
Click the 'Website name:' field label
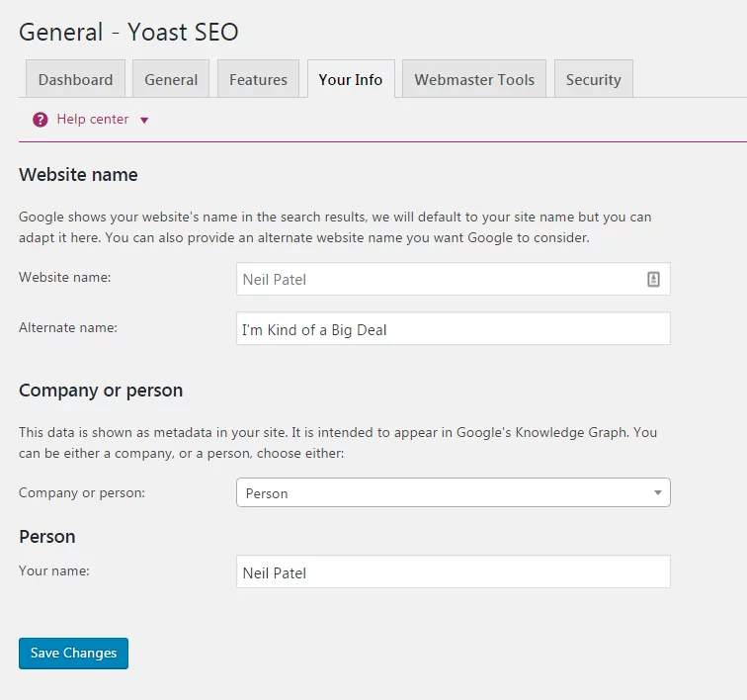(65, 277)
